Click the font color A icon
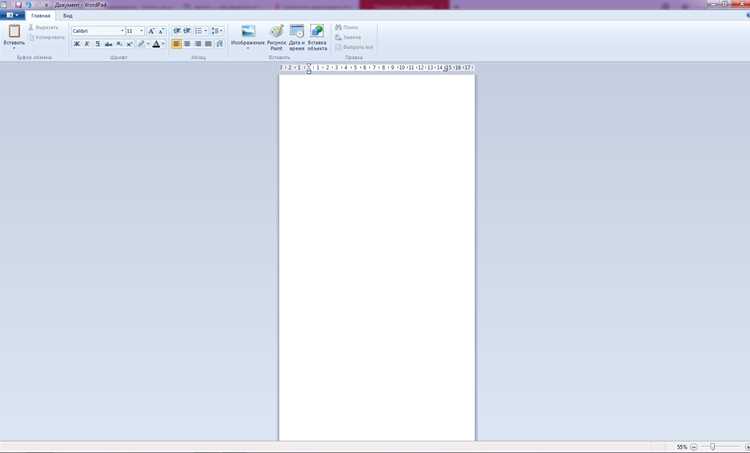Image resolution: width=750 pixels, height=453 pixels. click(x=156, y=44)
